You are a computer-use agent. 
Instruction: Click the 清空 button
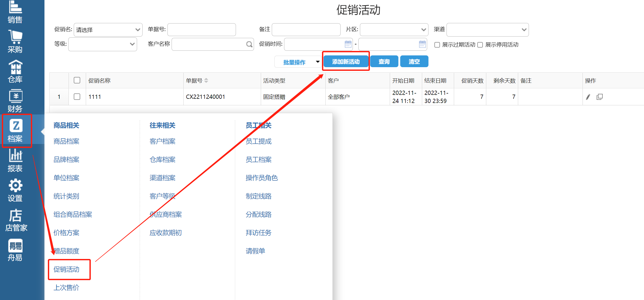click(x=414, y=62)
